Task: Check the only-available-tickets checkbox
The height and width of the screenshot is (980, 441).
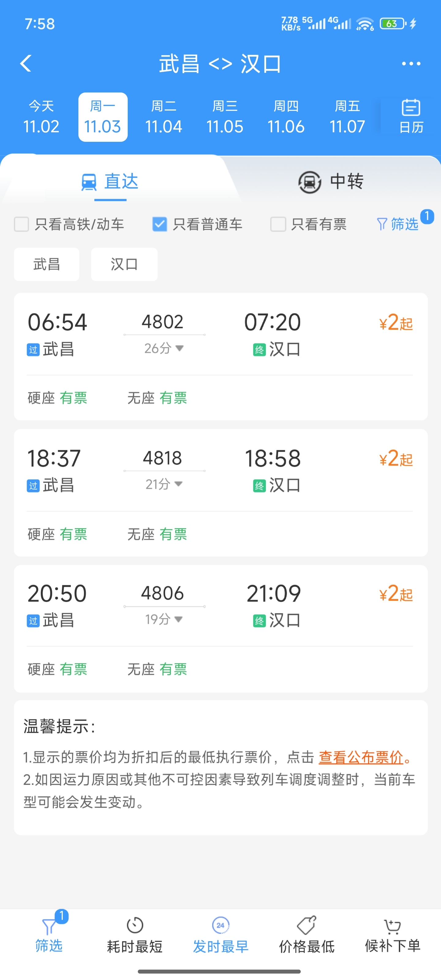Action: tap(278, 224)
